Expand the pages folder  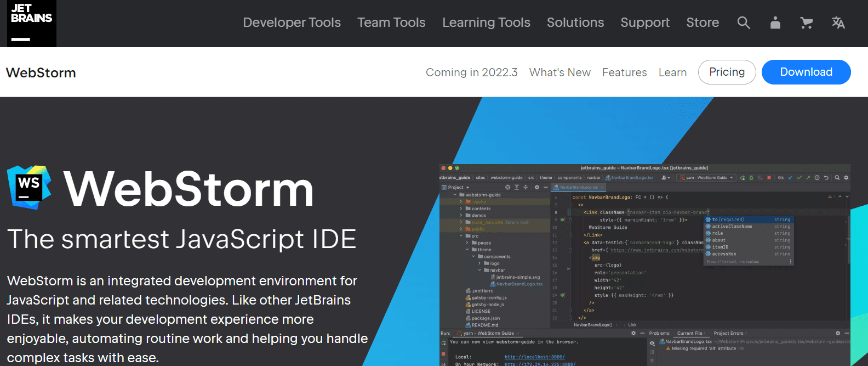pos(467,243)
